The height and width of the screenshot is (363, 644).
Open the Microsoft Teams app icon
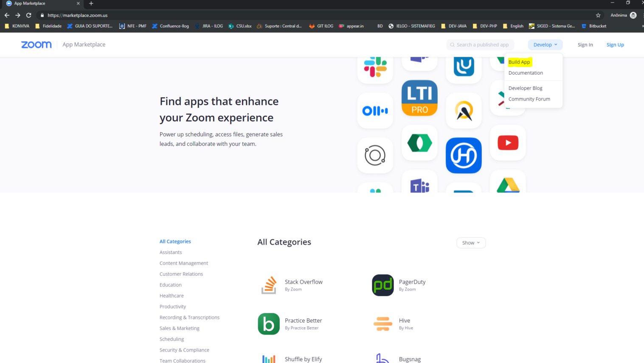click(x=419, y=184)
